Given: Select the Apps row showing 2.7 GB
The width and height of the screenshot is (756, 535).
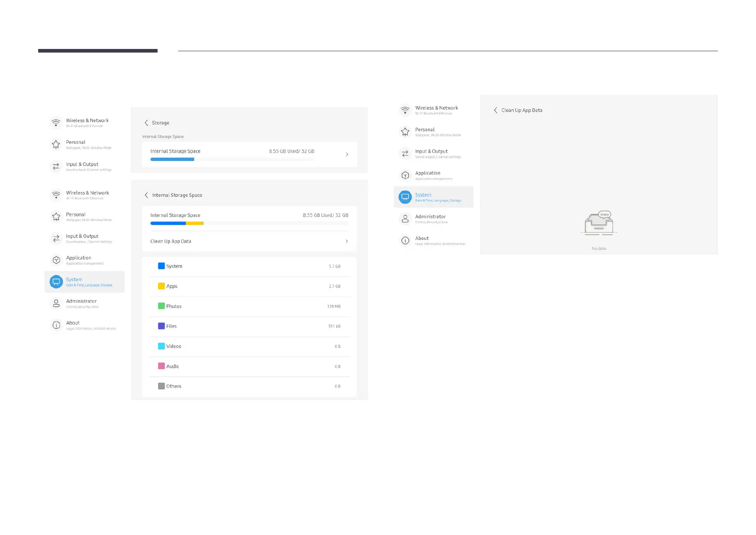Looking at the screenshot, I should 249,286.
